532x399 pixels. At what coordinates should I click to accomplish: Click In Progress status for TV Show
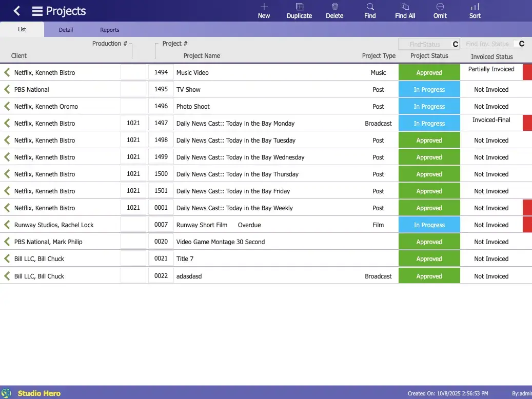pyautogui.click(x=429, y=89)
